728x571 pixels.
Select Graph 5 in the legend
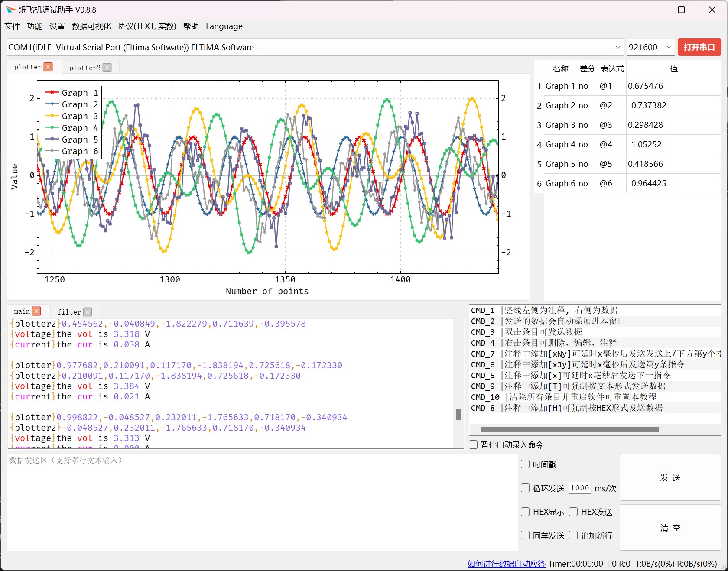coord(72,140)
